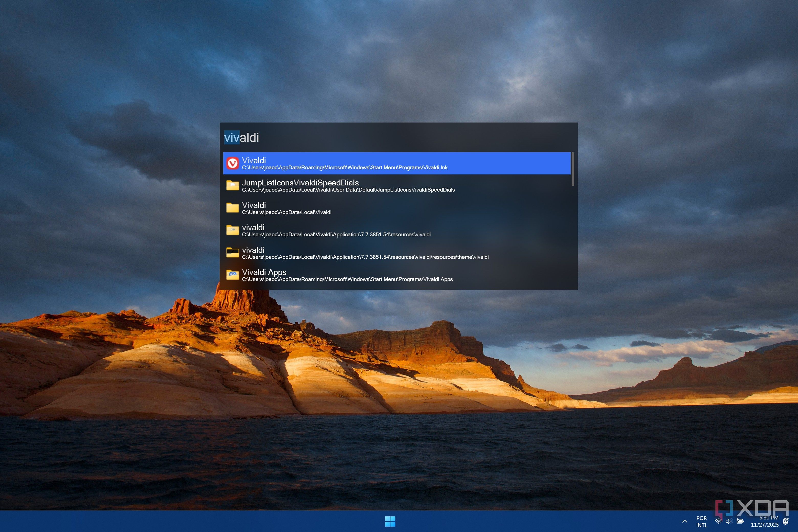Select the Vivaldi Apps result title
This screenshot has width=798, height=532.
point(264,272)
